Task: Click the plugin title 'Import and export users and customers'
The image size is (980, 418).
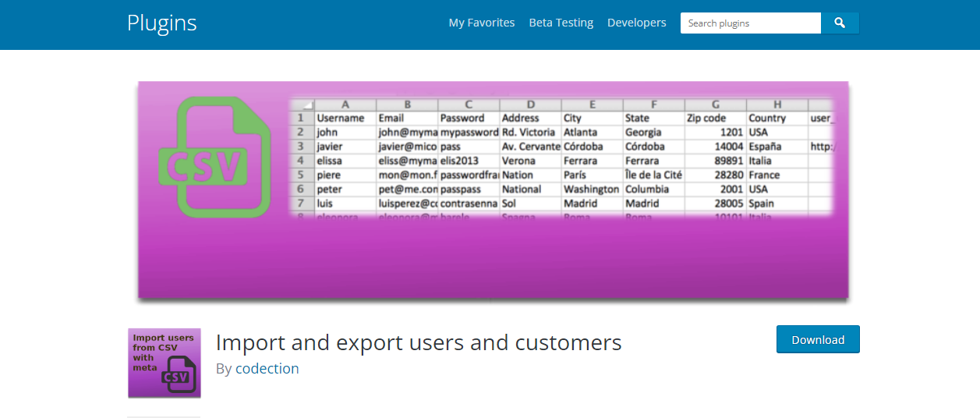Action: 418,342
